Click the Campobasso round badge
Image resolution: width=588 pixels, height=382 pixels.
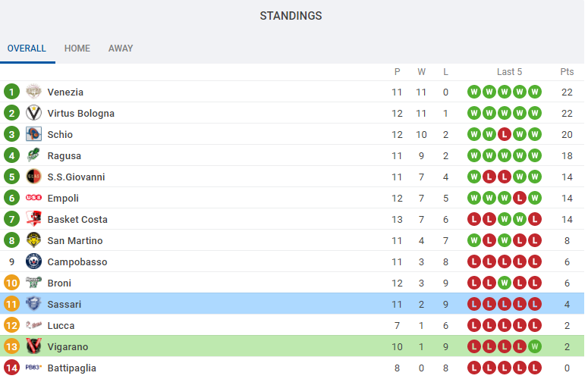pos(33,261)
